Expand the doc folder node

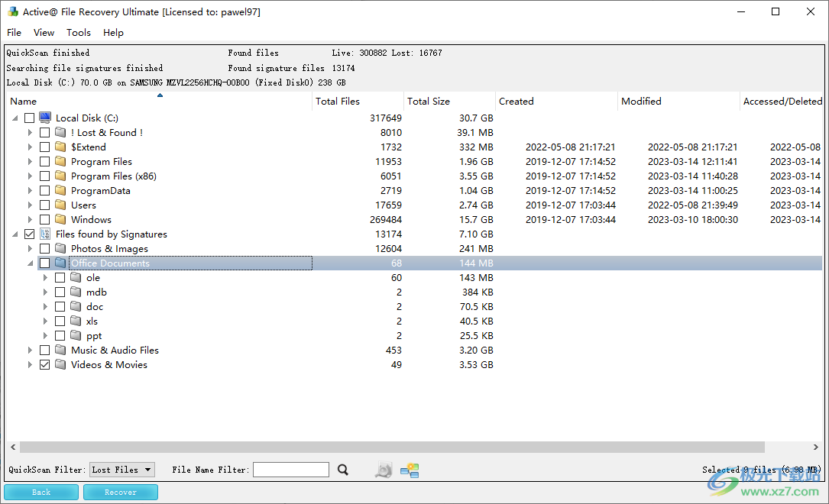[x=46, y=306]
